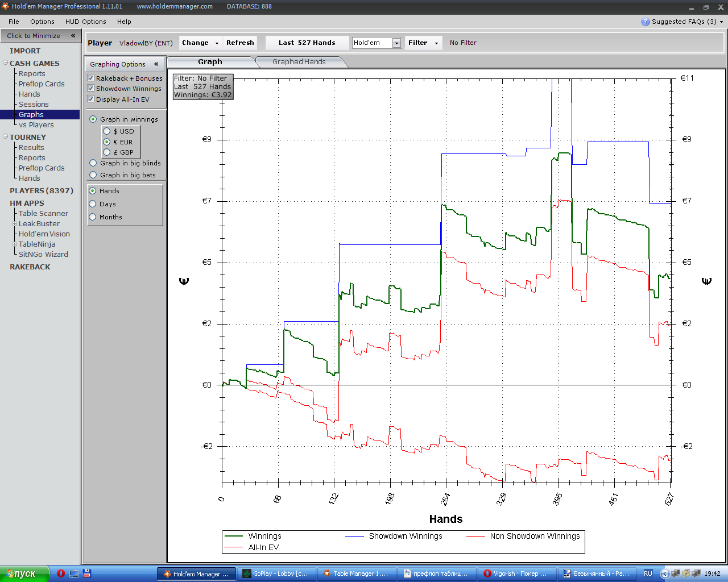Click the Refresh button
Viewport: 728px width, 582px height.
pos(240,43)
